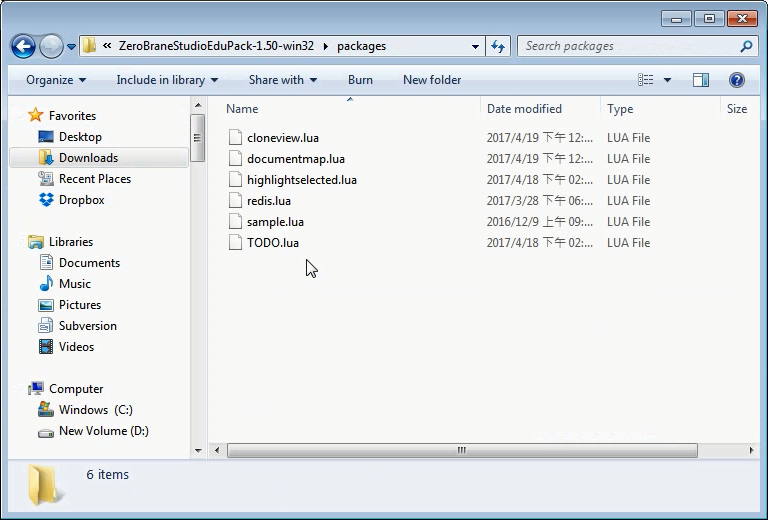Viewport: 768px width, 520px height.
Task: Click the Burn toolbar button
Action: click(x=360, y=80)
